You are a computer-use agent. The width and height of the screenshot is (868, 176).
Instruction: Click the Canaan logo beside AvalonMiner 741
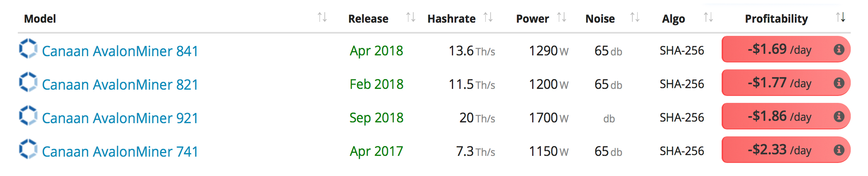[28, 149]
